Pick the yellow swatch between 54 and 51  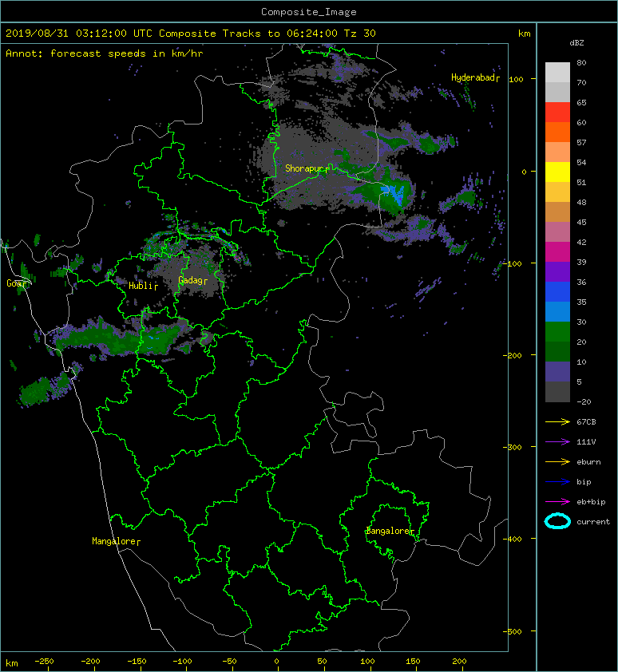point(557,172)
